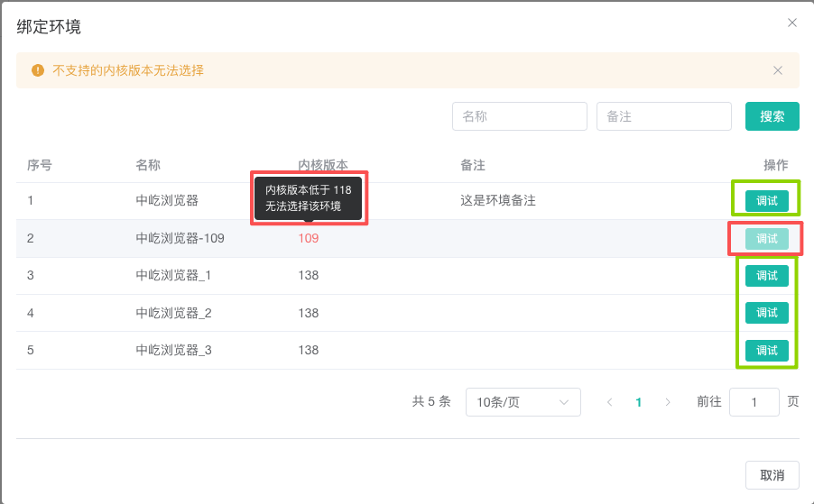Click 调试 for 中屹浏览器_1
This screenshot has width=814, height=504.
point(767,275)
